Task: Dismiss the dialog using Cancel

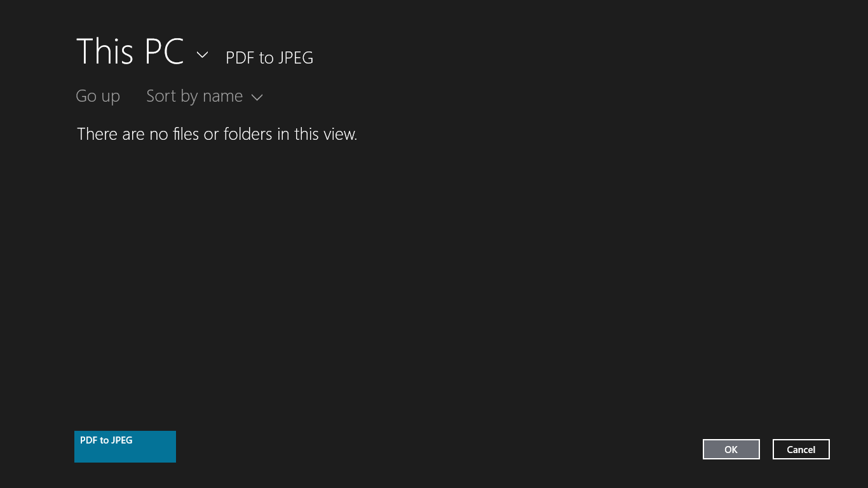Action: point(801,449)
